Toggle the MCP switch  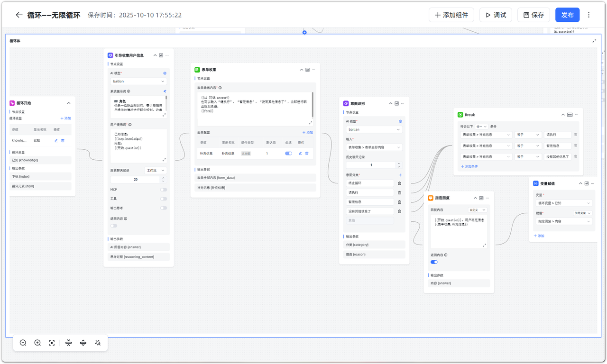163,190
